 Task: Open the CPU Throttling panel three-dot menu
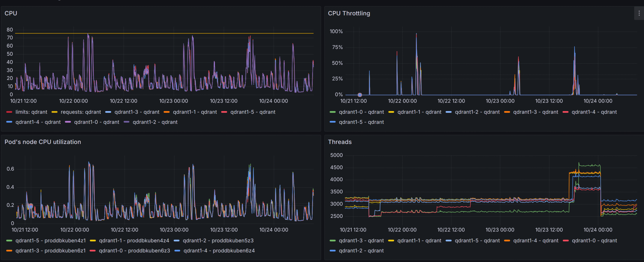pyautogui.click(x=639, y=13)
